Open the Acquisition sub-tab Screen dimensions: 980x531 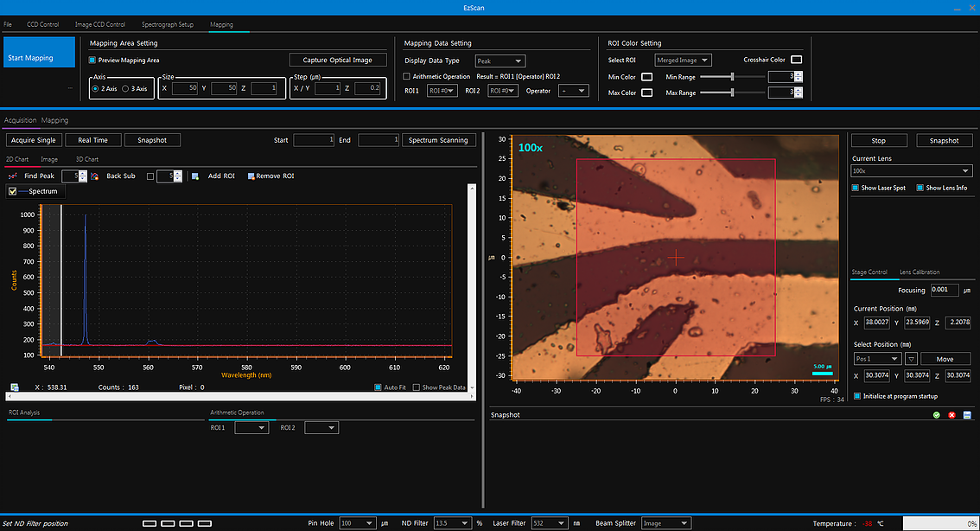tap(21, 120)
